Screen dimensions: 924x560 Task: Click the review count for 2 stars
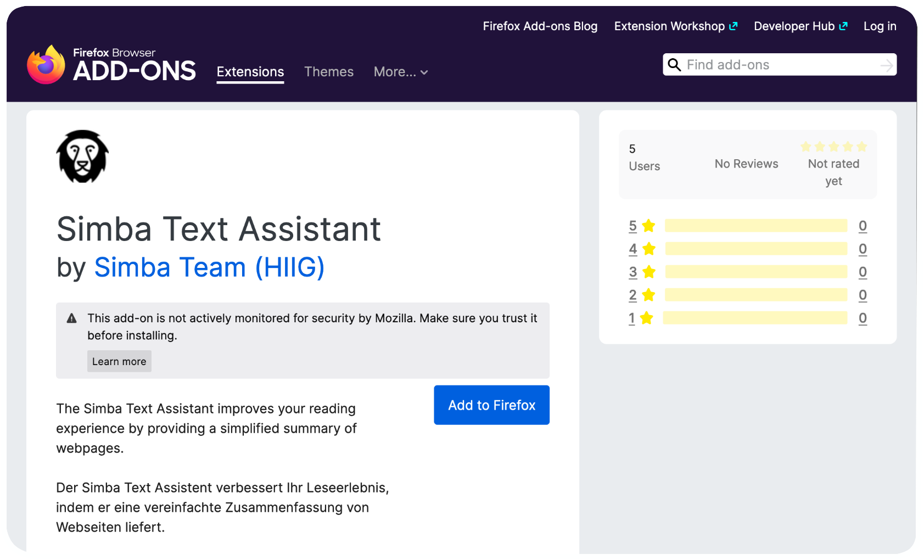863,295
